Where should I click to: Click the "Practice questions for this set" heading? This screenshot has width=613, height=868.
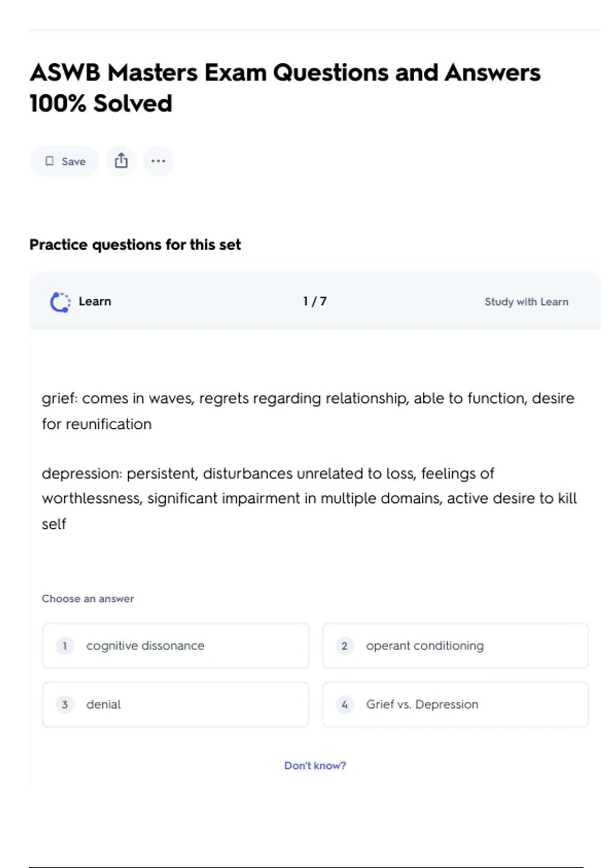pyautogui.click(x=135, y=245)
